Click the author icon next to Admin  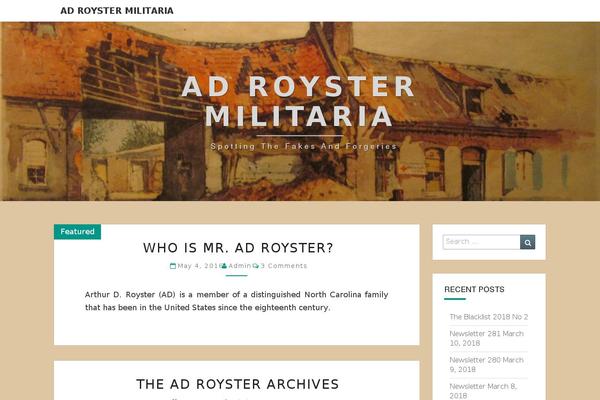(x=224, y=266)
